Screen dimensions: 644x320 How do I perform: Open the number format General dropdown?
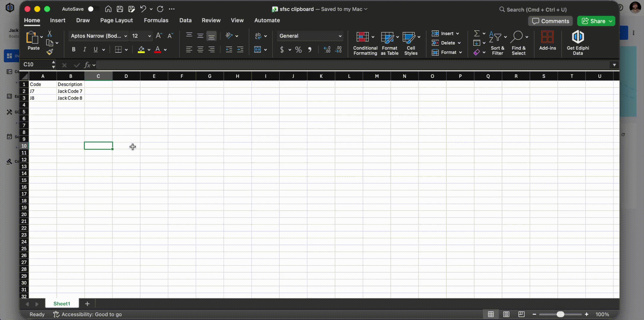[340, 36]
